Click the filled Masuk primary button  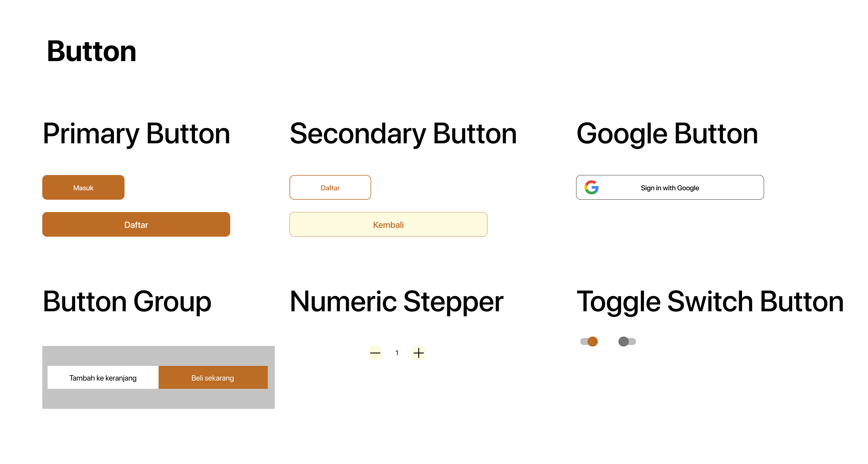click(83, 187)
